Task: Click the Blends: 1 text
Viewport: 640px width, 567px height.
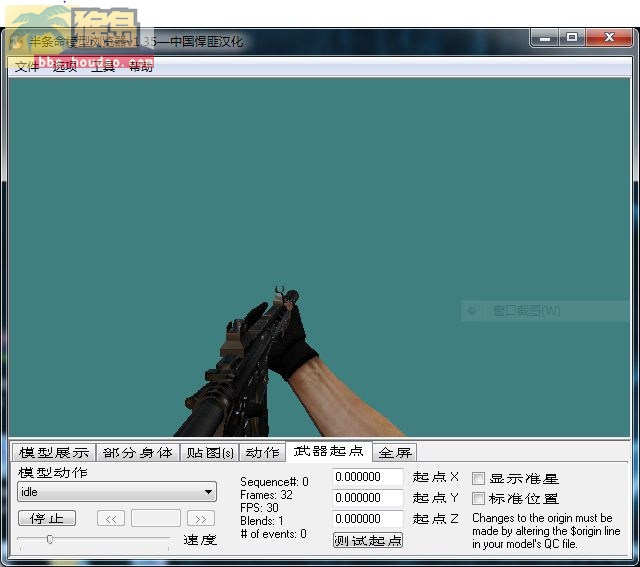Action: 262,521
